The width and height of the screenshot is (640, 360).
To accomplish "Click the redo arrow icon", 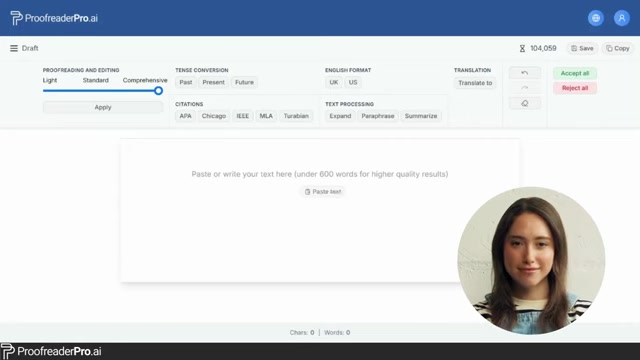I will [x=525, y=88].
